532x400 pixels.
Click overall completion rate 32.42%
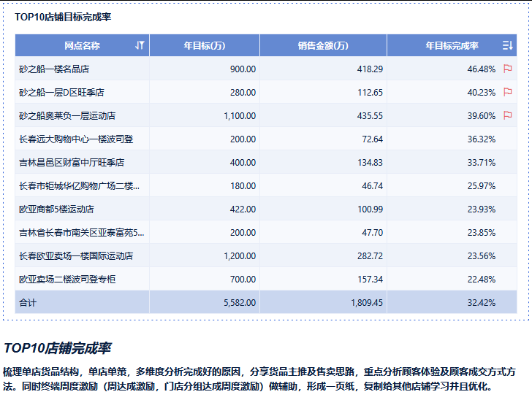pyautogui.click(x=482, y=303)
